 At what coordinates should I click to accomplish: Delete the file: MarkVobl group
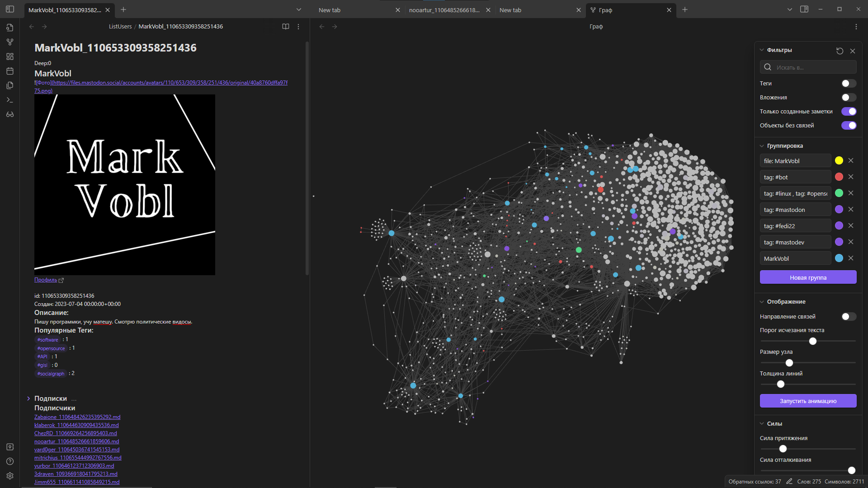pyautogui.click(x=851, y=160)
